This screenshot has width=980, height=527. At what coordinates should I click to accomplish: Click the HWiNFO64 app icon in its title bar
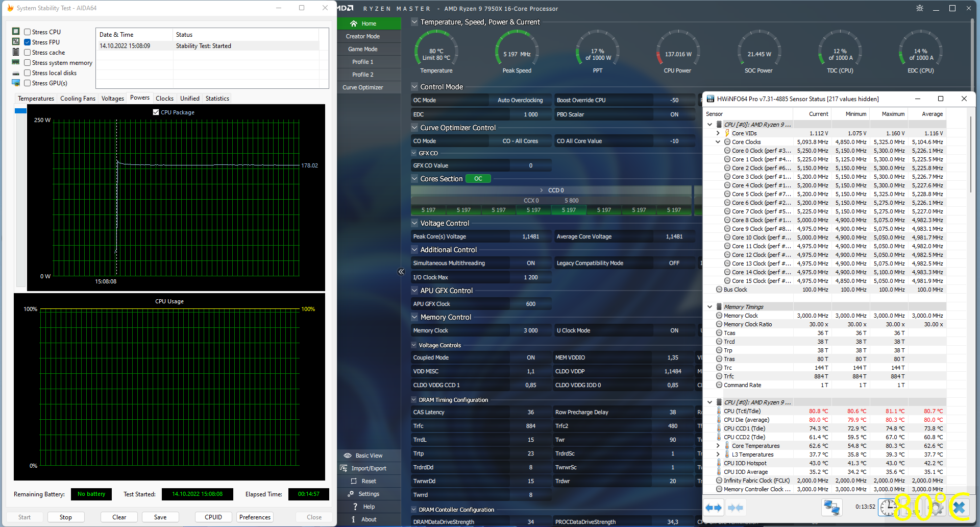pyautogui.click(x=710, y=99)
